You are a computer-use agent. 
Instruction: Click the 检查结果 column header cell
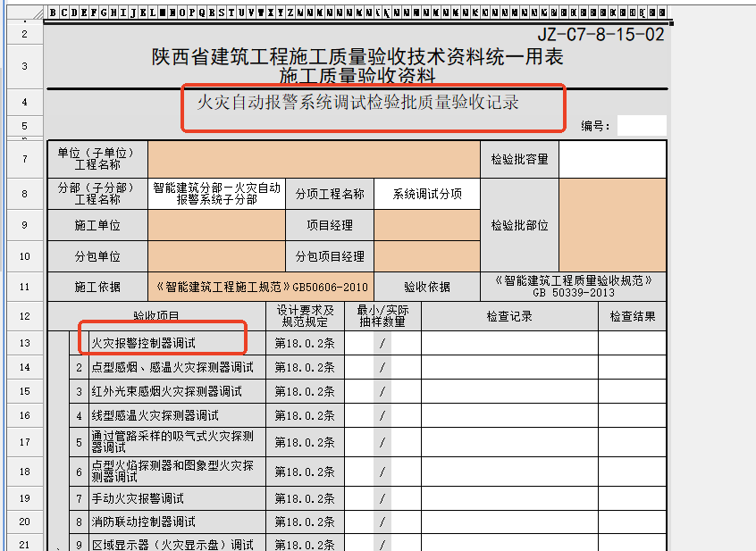coord(632,316)
